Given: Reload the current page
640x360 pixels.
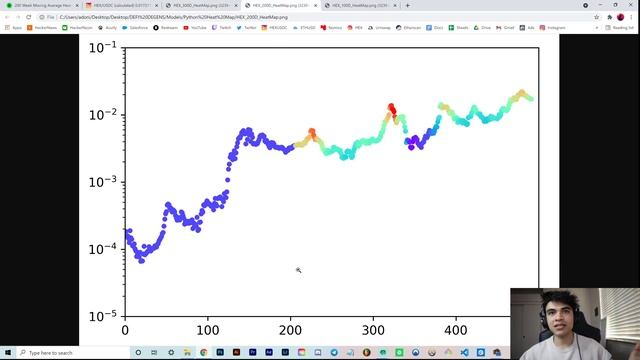Looking at the screenshot, I should (x=29, y=17).
